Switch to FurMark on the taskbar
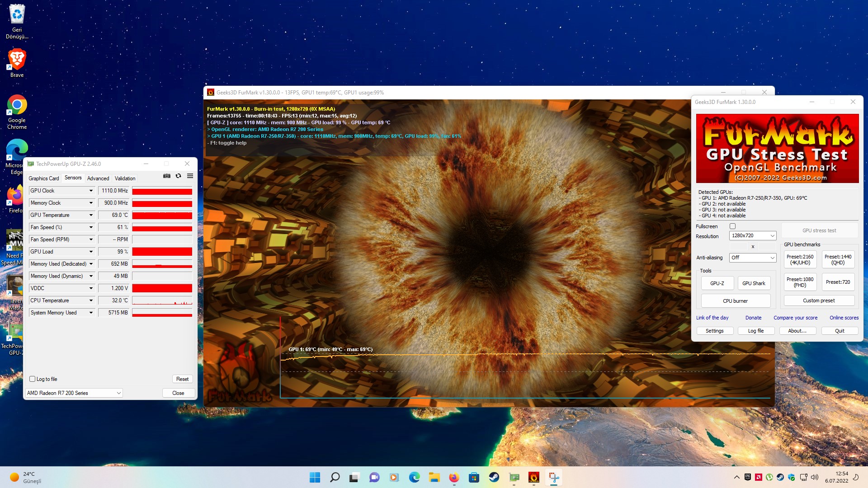The width and height of the screenshot is (868, 488). point(534,477)
